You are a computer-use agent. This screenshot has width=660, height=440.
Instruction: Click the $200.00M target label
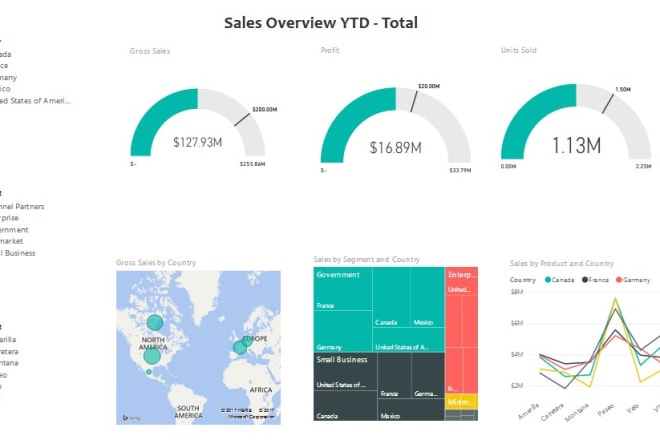coord(265,109)
